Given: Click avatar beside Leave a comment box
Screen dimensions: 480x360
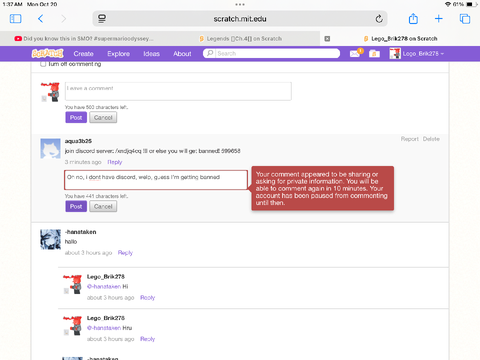Looking at the screenshot, I should (x=50, y=92).
